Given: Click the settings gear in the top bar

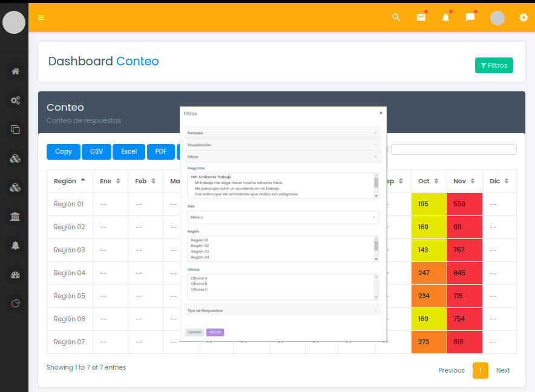Looking at the screenshot, I should pos(524,18).
